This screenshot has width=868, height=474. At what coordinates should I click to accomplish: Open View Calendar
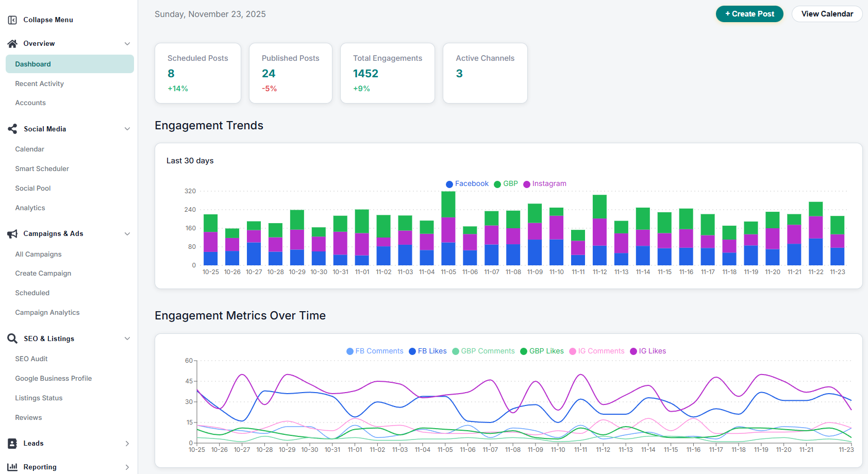pos(827,14)
